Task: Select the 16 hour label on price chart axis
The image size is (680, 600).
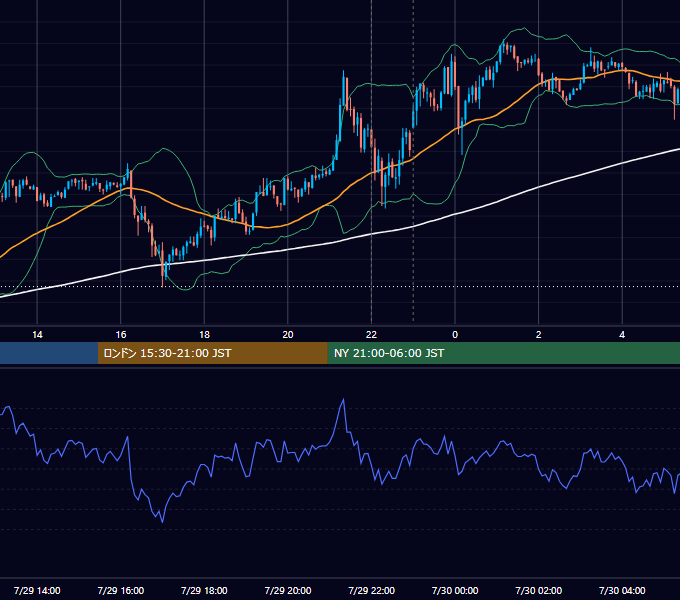Action: [121, 335]
